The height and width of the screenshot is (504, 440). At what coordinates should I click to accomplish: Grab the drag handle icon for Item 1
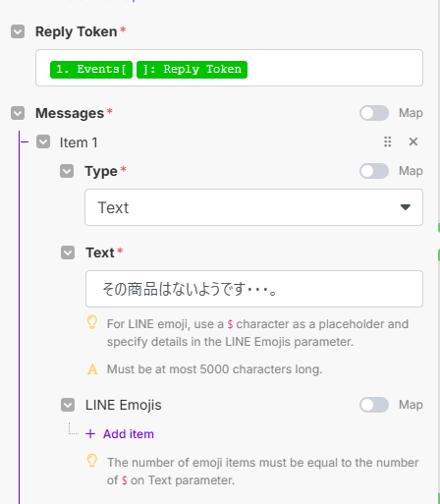(388, 141)
